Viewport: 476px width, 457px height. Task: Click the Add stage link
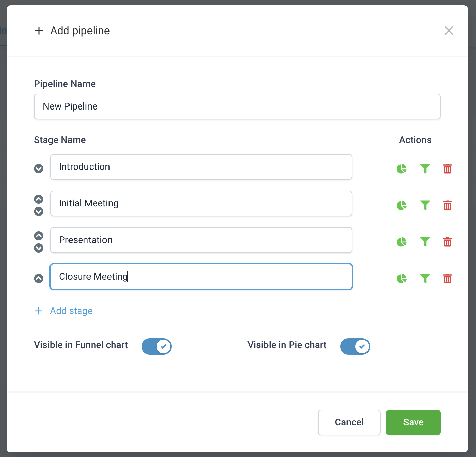click(71, 311)
